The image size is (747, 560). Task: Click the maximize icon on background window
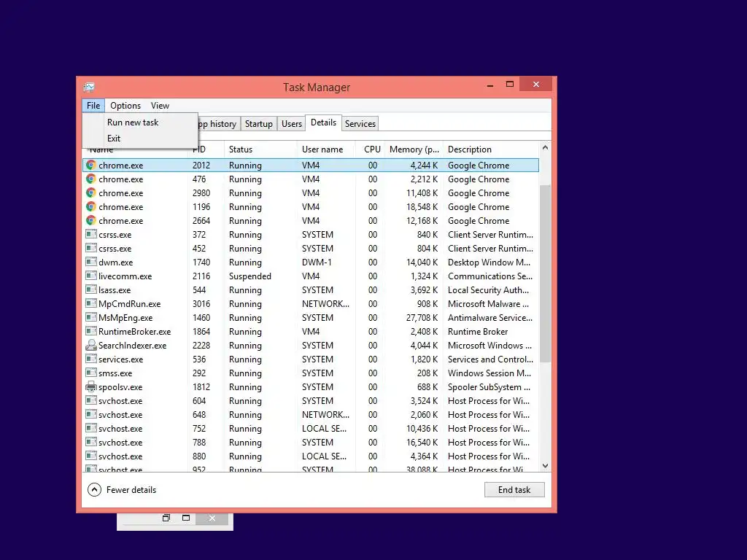coord(186,518)
